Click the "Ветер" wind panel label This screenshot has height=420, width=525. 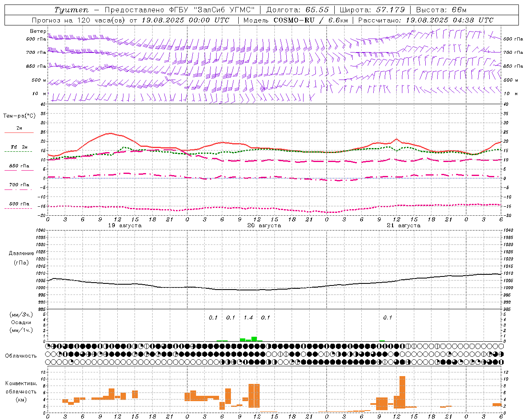(38, 31)
